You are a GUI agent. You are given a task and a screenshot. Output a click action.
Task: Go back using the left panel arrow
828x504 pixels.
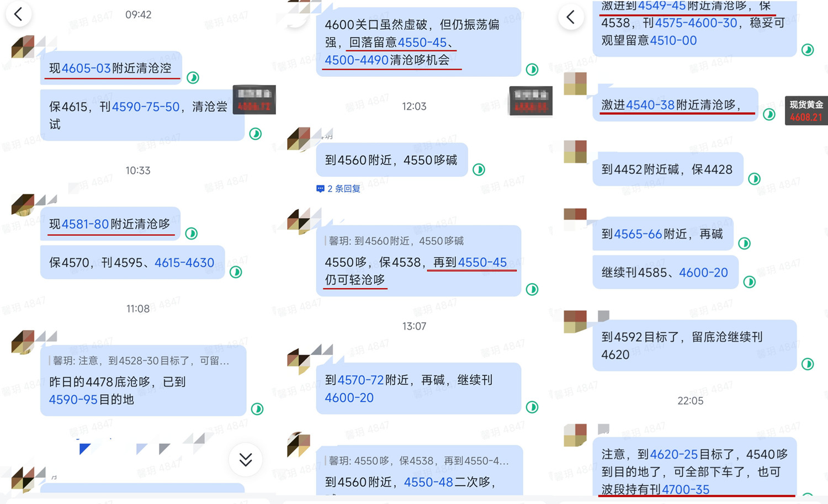point(18,14)
